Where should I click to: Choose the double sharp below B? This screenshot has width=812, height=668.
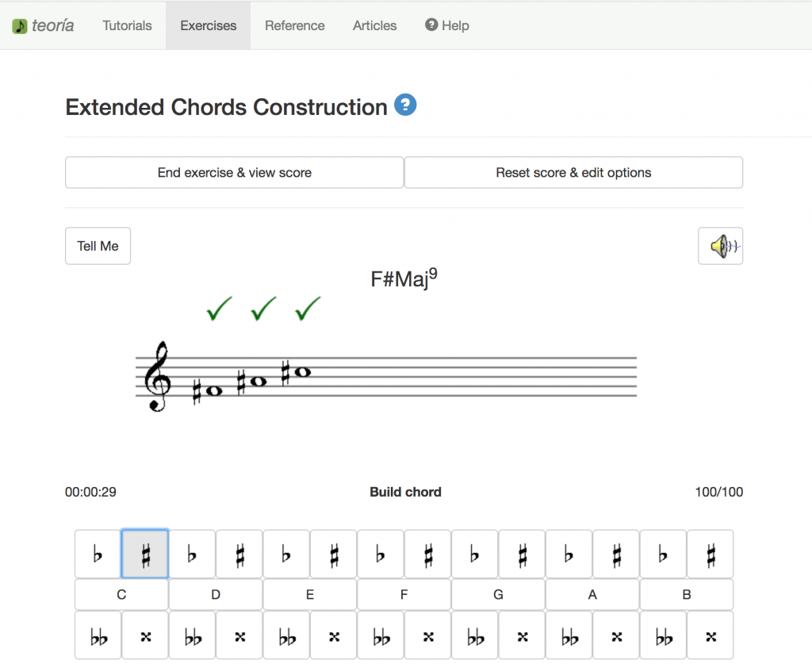(x=710, y=635)
